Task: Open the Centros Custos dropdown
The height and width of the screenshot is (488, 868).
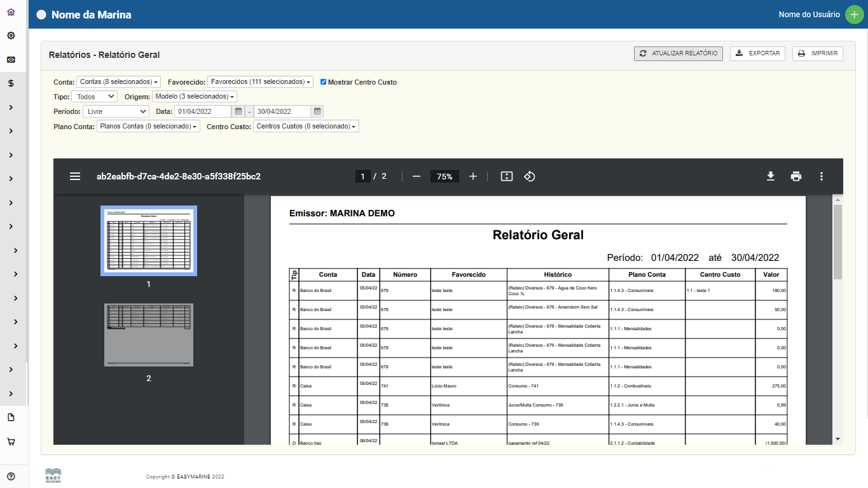Action: click(x=306, y=127)
